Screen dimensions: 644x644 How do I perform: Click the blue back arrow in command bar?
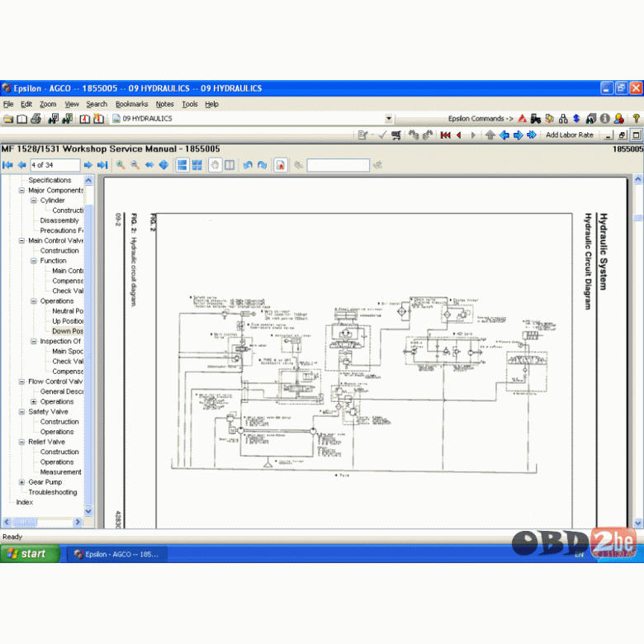pos(504,135)
